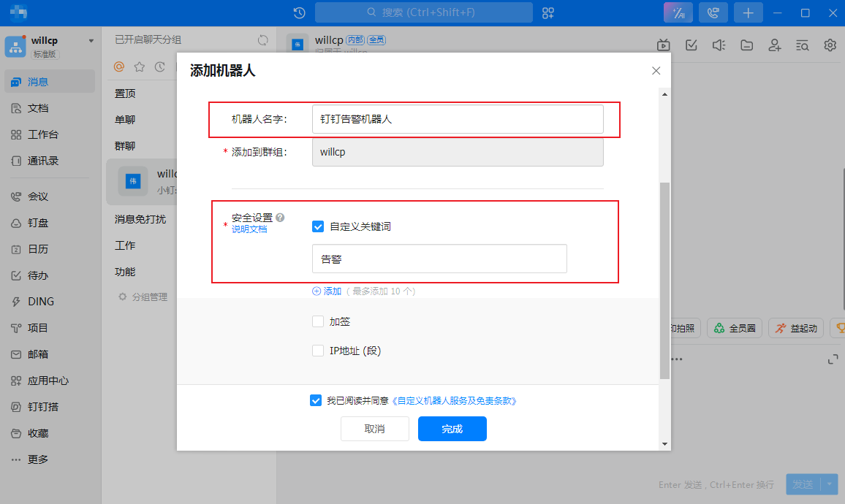Image resolution: width=845 pixels, height=504 pixels.
Task: Open the 益起动 shortcut
Action: pyautogui.click(x=796, y=328)
